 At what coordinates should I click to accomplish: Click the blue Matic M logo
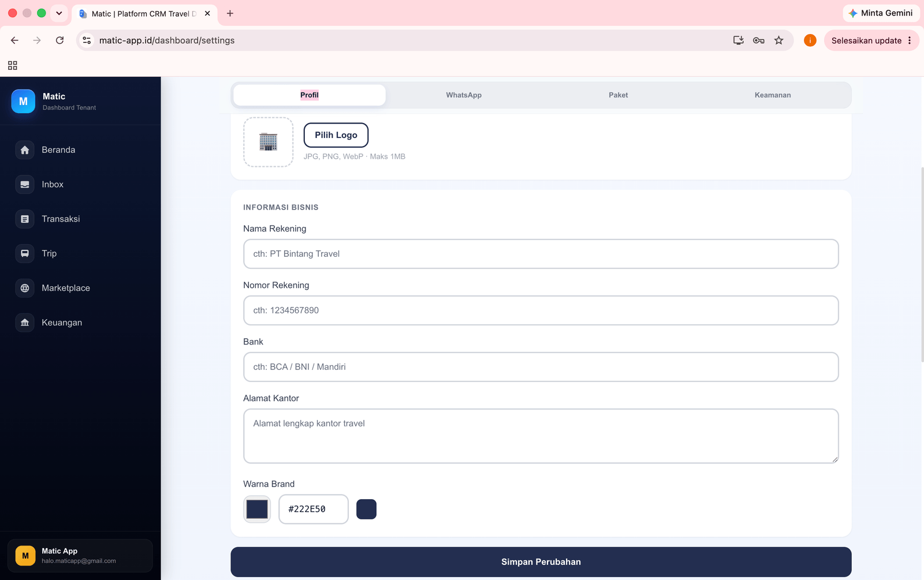click(23, 102)
